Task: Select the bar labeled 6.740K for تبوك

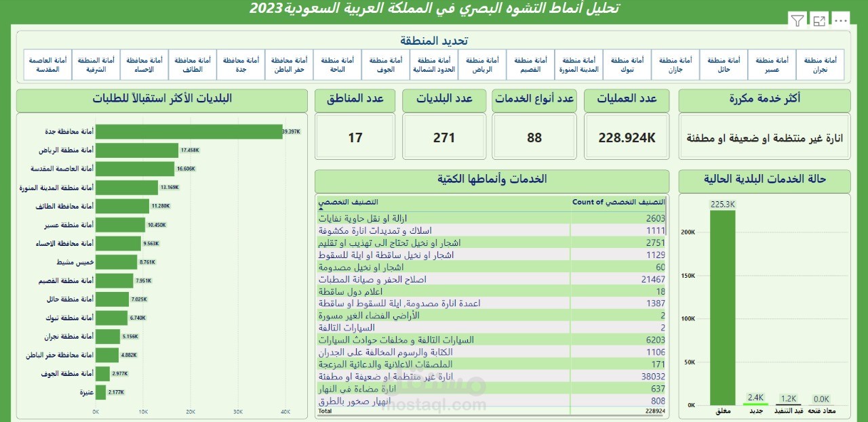Action: pos(111,318)
